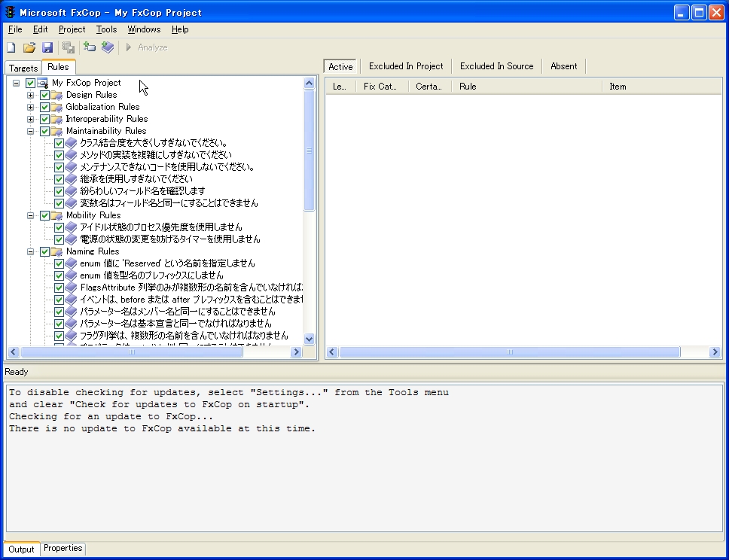The width and height of the screenshot is (729, 560).
Task: Disable the Mobility Rules group
Action: (x=44, y=215)
